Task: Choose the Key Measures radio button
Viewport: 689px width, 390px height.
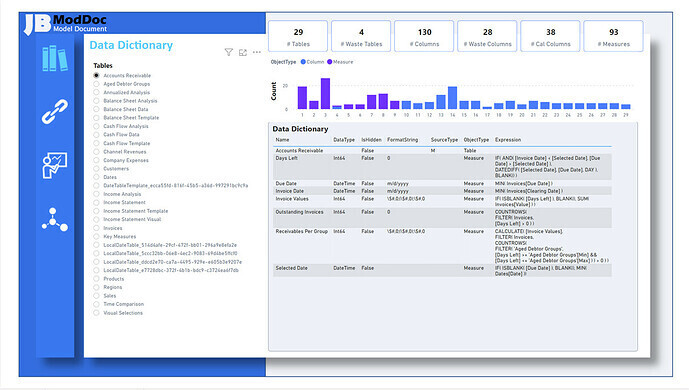Action: [x=96, y=236]
